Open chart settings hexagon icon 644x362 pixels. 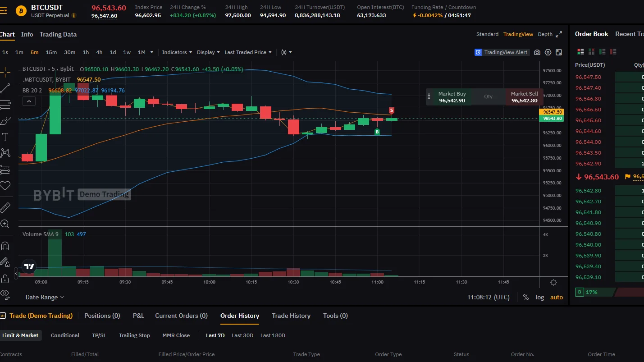[548, 52]
